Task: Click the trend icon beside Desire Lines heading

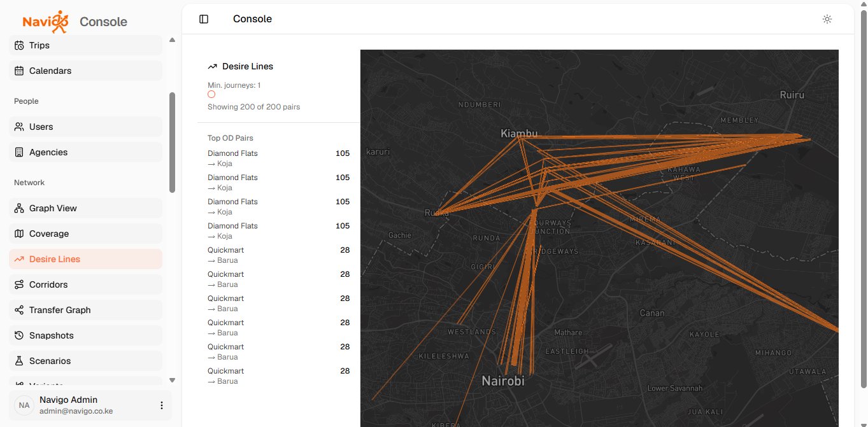Action: (x=213, y=66)
